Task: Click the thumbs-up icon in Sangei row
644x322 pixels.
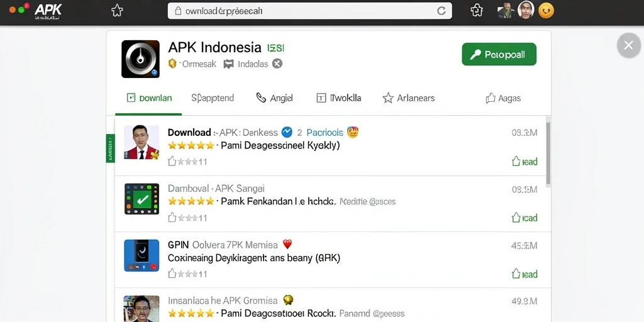Action: tap(172, 218)
